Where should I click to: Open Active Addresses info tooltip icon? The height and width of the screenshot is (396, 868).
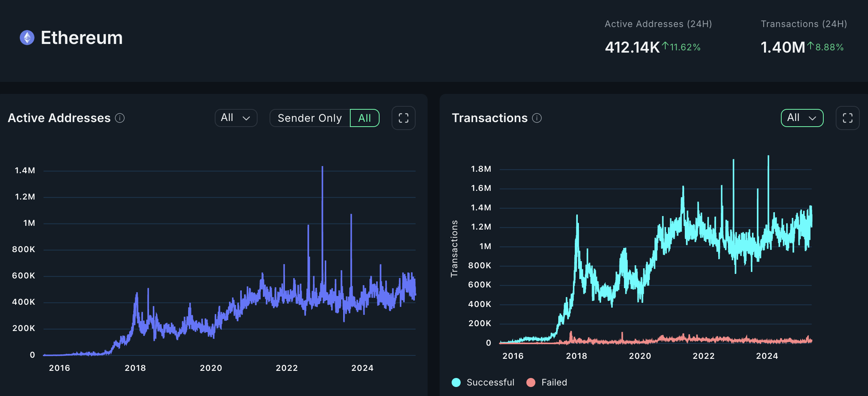tap(120, 118)
